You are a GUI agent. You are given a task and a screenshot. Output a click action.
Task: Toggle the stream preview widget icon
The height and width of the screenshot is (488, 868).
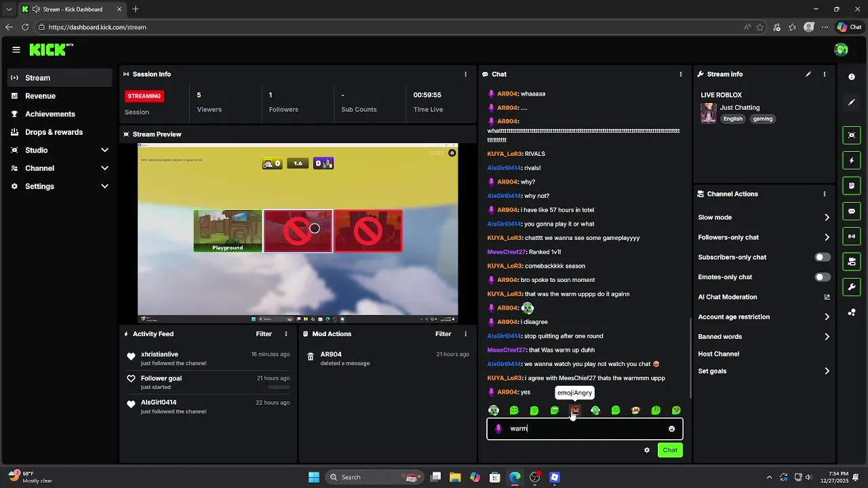(852, 136)
